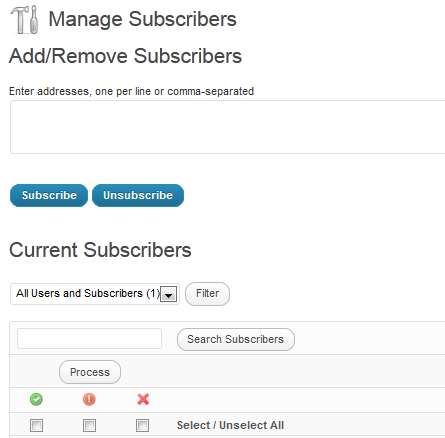Click the Current Subscribers heading

100,250
